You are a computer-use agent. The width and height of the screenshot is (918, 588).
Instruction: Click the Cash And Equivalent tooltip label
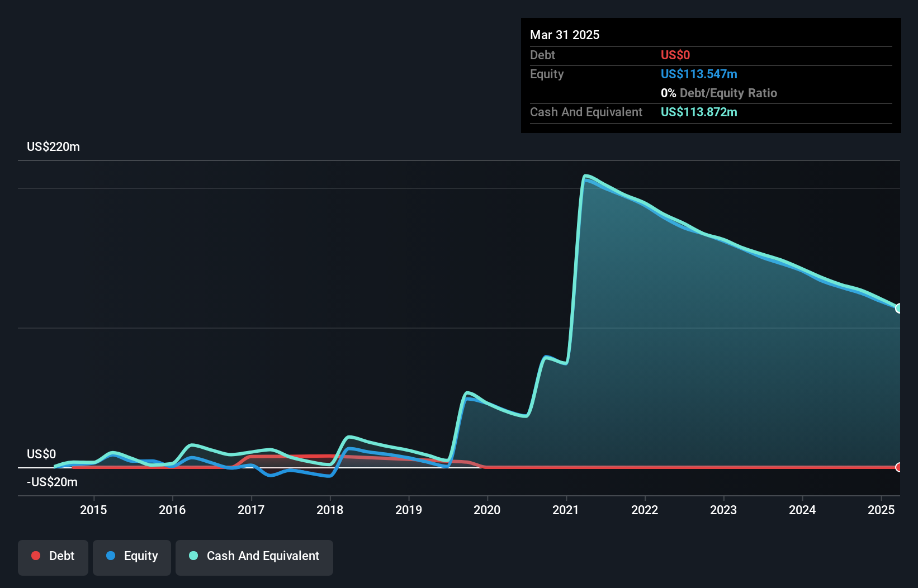(x=586, y=112)
